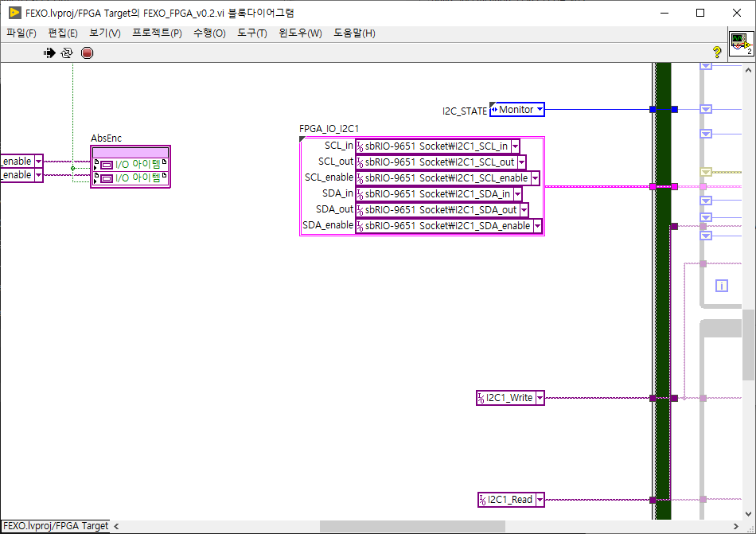The height and width of the screenshot is (534, 756).
Task: Open the I2C1_SCL_in I/O dropdown arrow
Action: click(x=515, y=146)
